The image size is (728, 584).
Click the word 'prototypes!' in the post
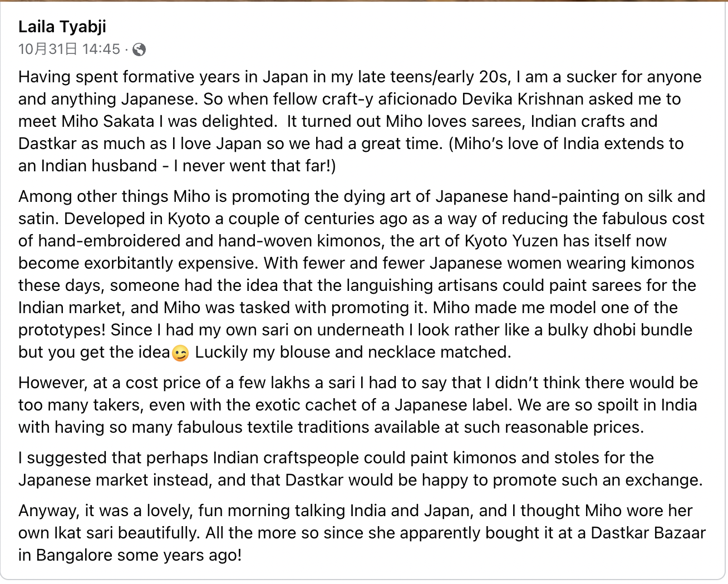point(62,330)
